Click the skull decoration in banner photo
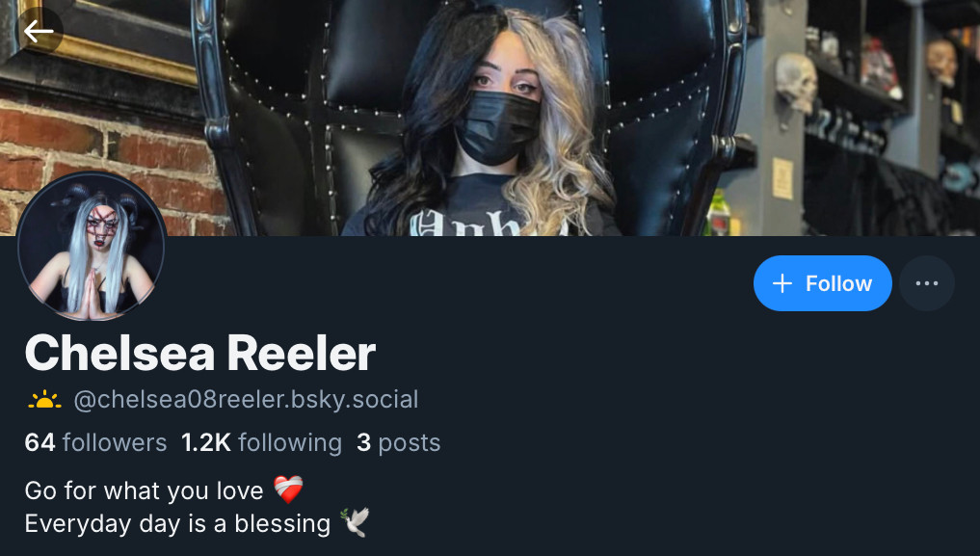This screenshot has height=556, width=980. click(796, 82)
